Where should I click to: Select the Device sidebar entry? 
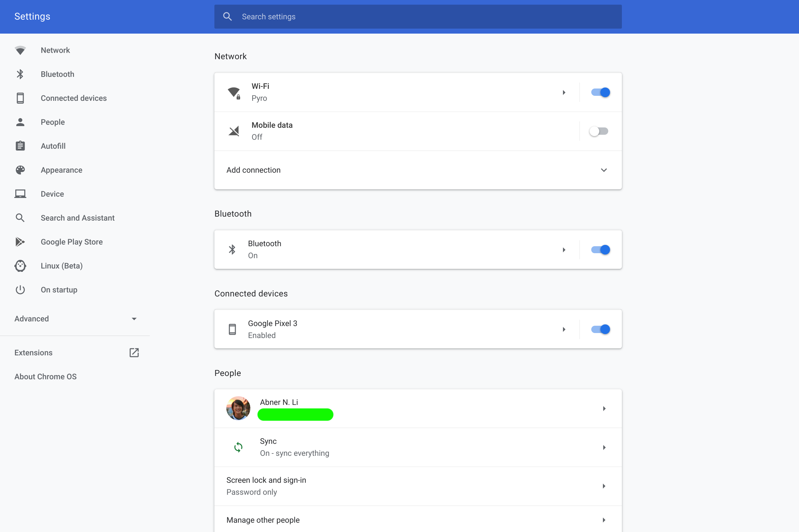pyautogui.click(x=52, y=194)
